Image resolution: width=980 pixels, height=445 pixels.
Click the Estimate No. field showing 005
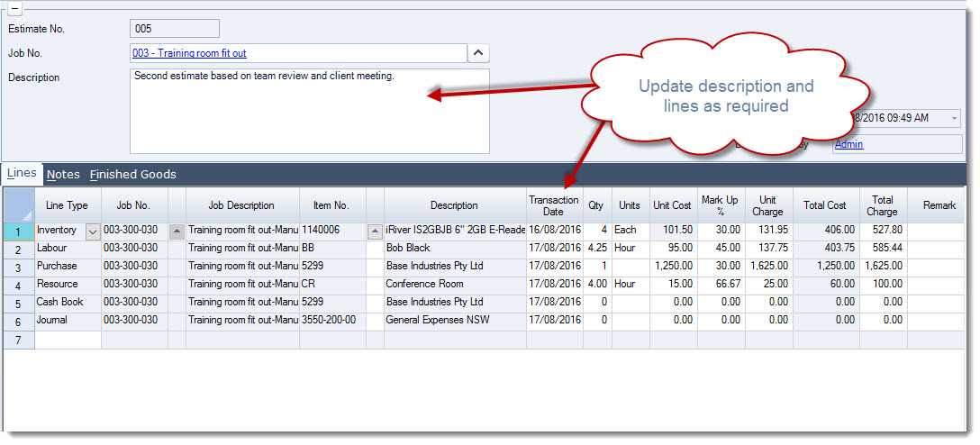pos(175,29)
